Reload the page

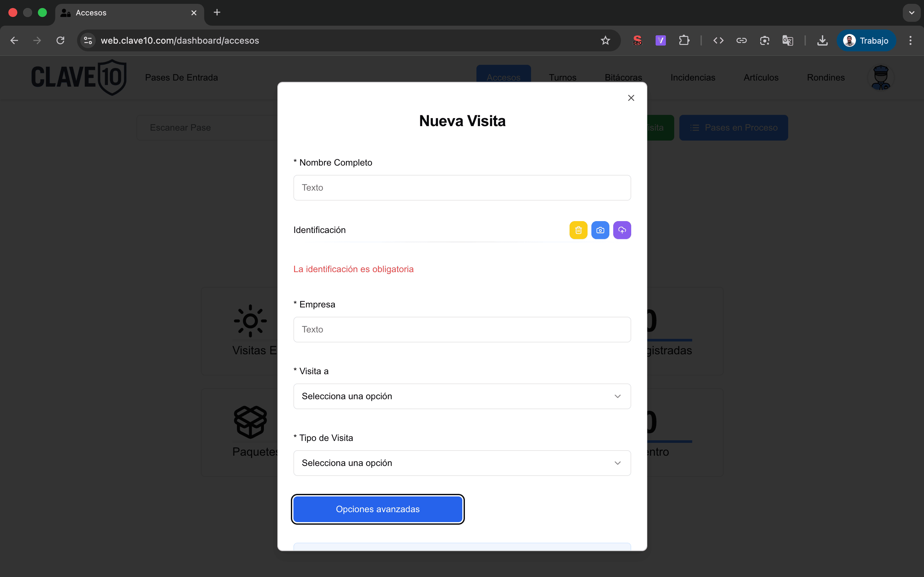[x=60, y=40]
